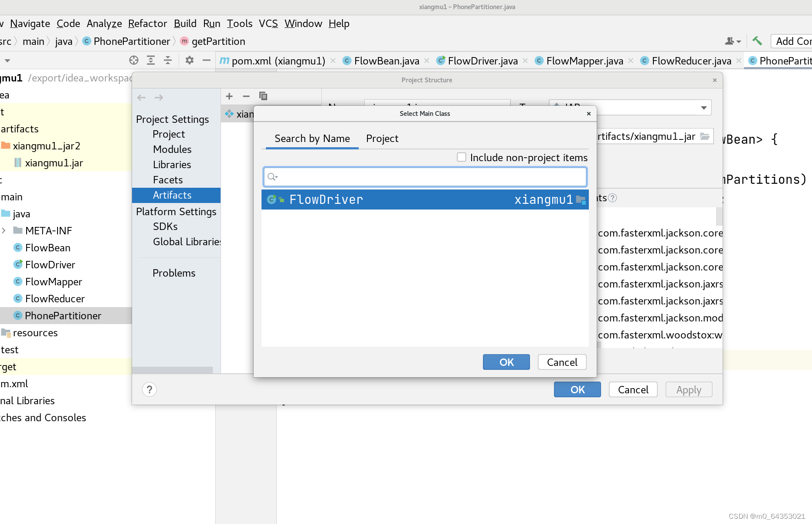Select FlowBean in project tree
The width and height of the screenshot is (812, 524).
(x=48, y=248)
